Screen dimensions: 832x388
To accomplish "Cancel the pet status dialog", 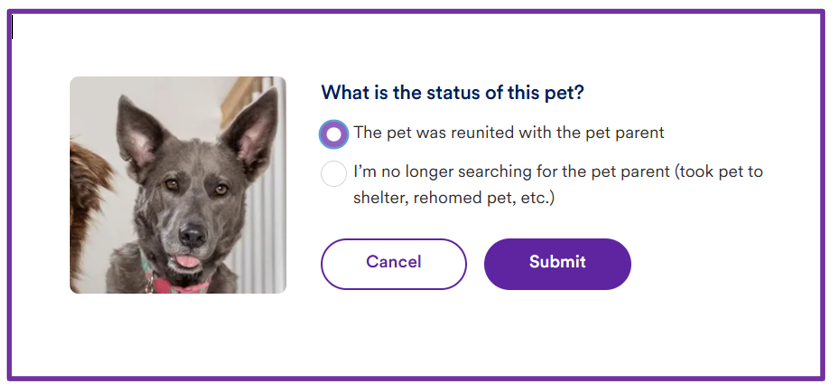I will tap(394, 264).
